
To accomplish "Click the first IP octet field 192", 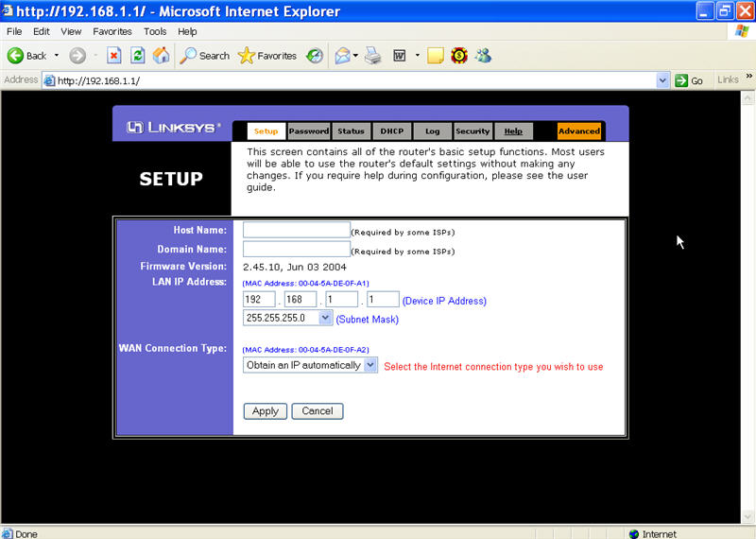I will coord(259,299).
